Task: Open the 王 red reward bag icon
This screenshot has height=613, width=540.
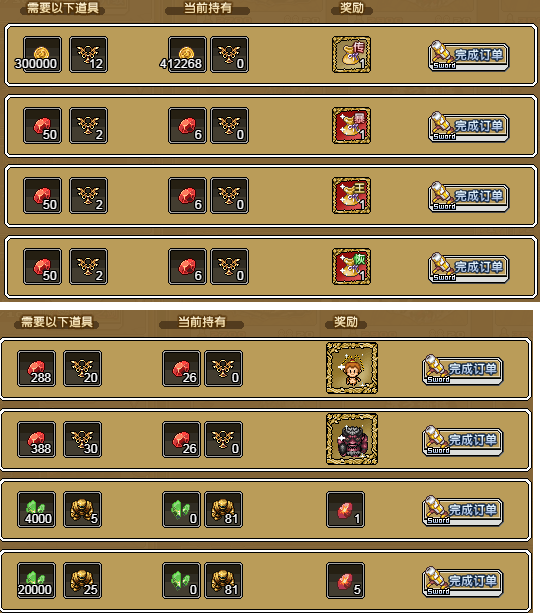Action: click(x=351, y=195)
